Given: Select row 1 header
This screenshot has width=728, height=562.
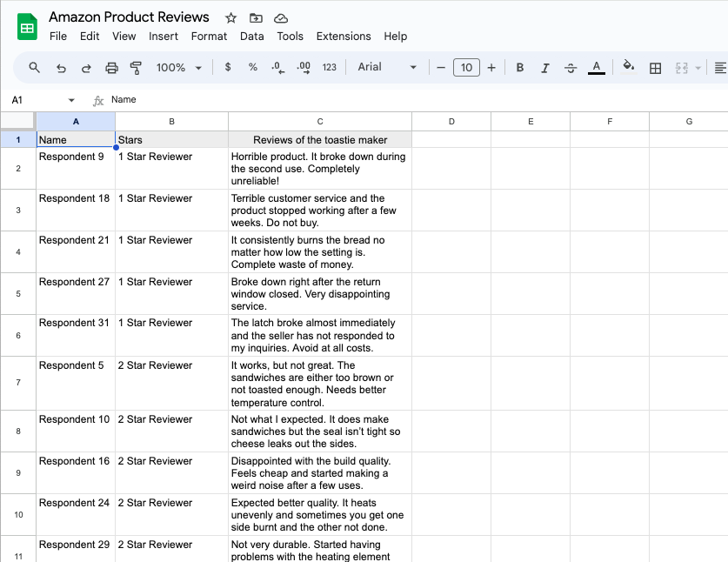Looking at the screenshot, I should click(18, 140).
